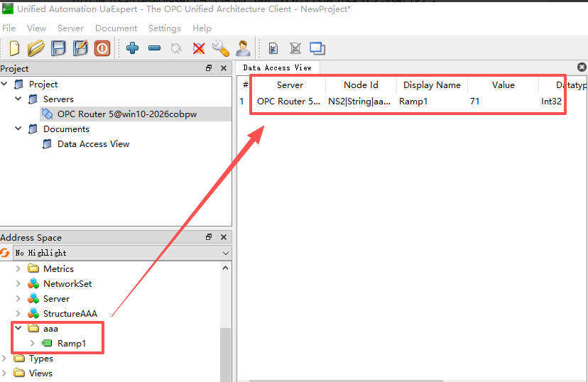Image resolution: width=588 pixels, height=382 pixels.
Task: Expand the Ramp1 variable node
Action: 32,343
